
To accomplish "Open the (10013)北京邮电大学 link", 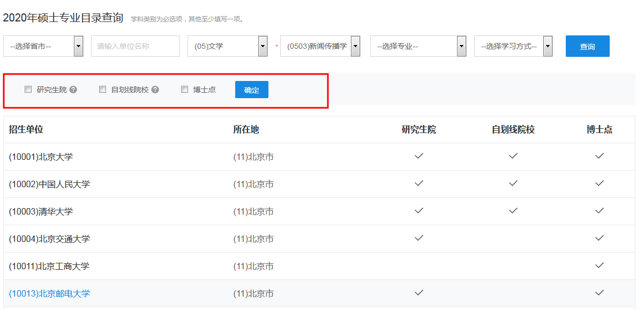I will pos(49,294).
